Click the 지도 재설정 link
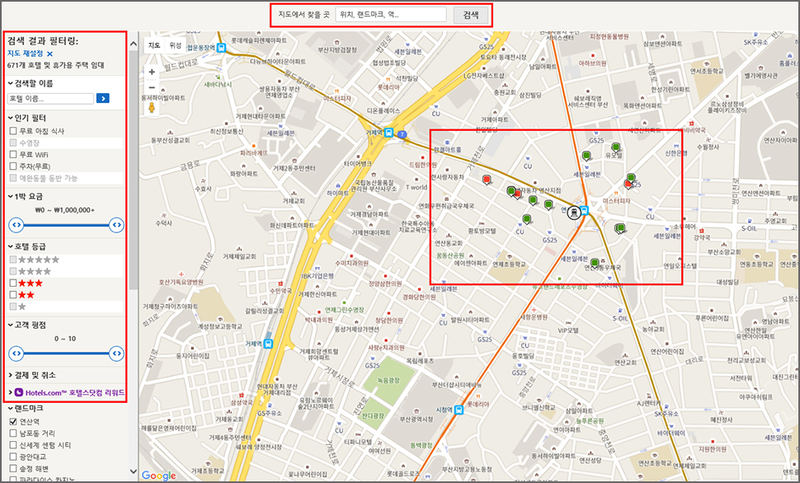 point(24,53)
